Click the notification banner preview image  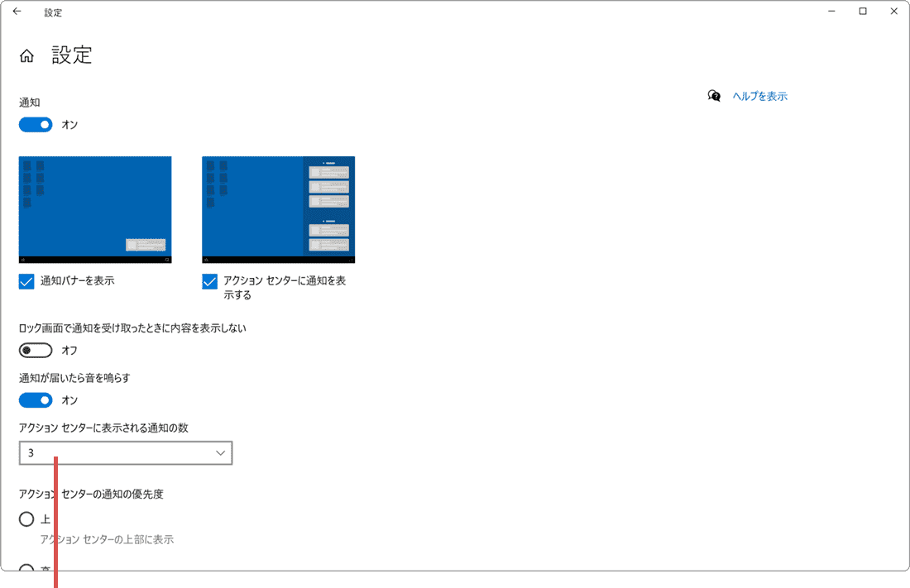[x=94, y=208]
